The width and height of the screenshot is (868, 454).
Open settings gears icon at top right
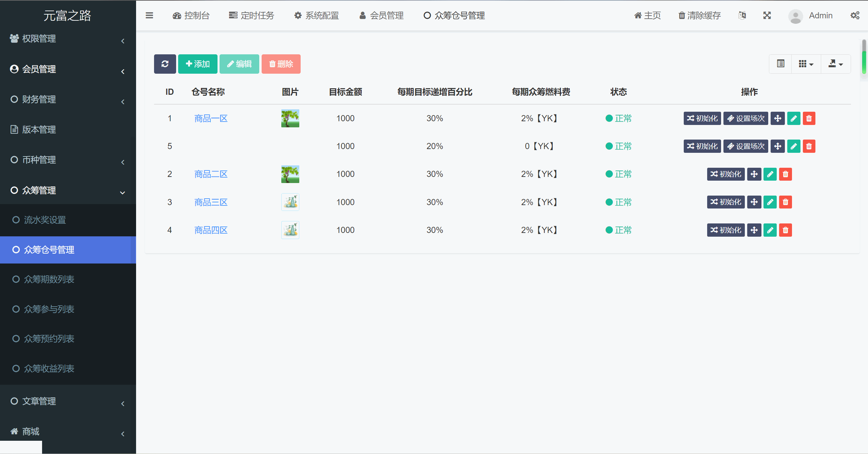855,16
